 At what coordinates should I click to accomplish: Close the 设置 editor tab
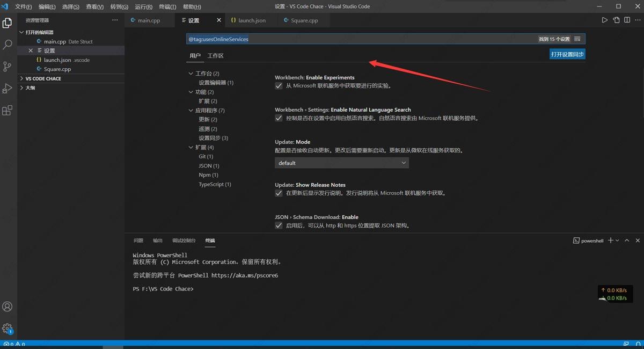pos(219,20)
